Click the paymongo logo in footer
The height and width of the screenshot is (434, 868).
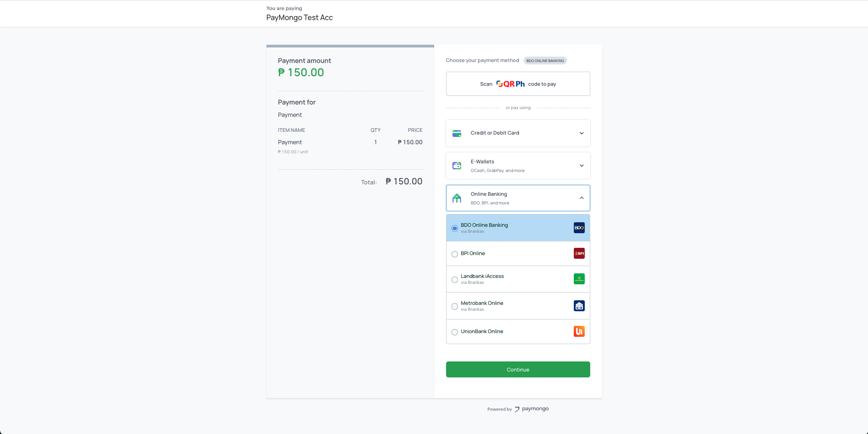click(532, 409)
